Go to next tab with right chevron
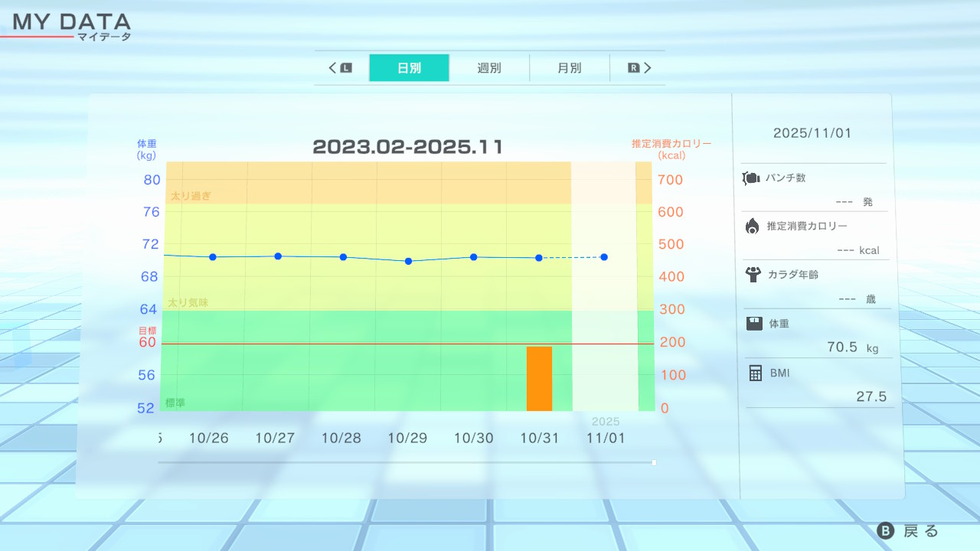980x551 pixels. click(648, 68)
